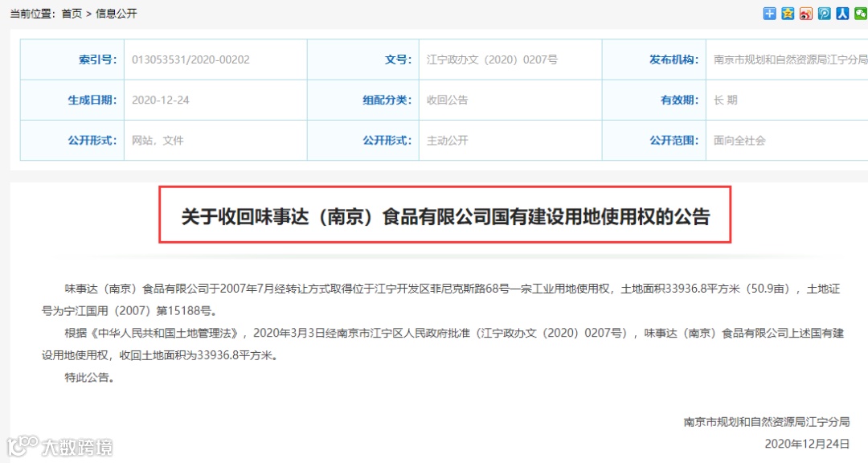The image size is (868, 463).
Task: Click the 长 期 validity value
Action: point(725,100)
